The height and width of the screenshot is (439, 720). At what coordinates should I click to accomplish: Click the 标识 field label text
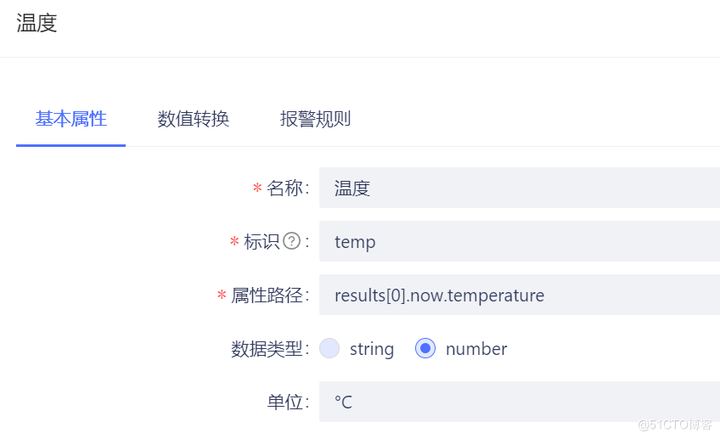262,242
